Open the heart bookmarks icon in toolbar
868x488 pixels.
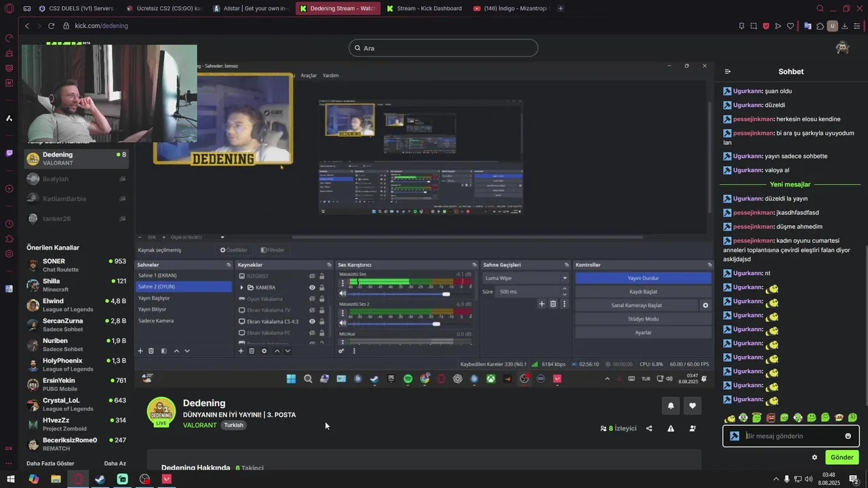(x=790, y=26)
